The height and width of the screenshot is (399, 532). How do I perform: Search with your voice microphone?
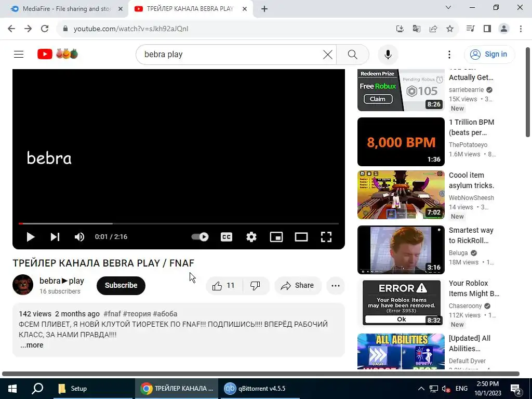388,54
